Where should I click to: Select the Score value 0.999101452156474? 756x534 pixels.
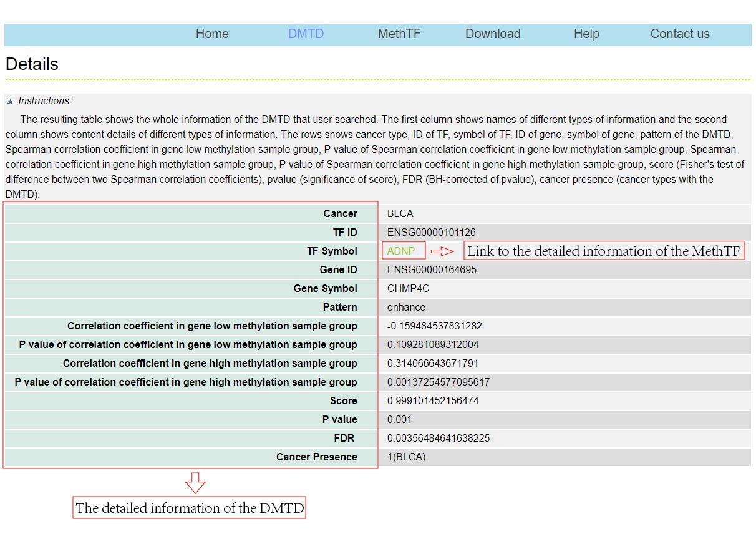433,401
